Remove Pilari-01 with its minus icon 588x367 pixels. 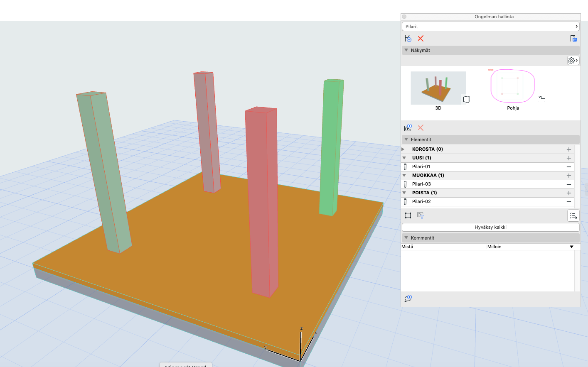(569, 167)
